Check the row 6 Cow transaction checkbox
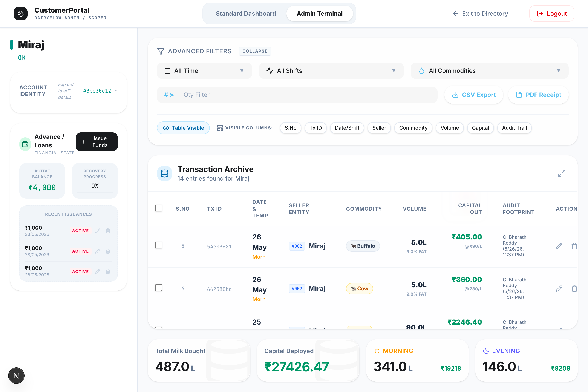This screenshot has width=588, height=392. pos(159,288)
